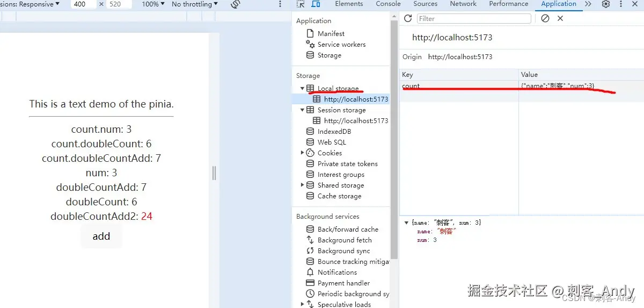644x308 pixels.
Task: Open Storage under the Application section
Action: [329, 55]
